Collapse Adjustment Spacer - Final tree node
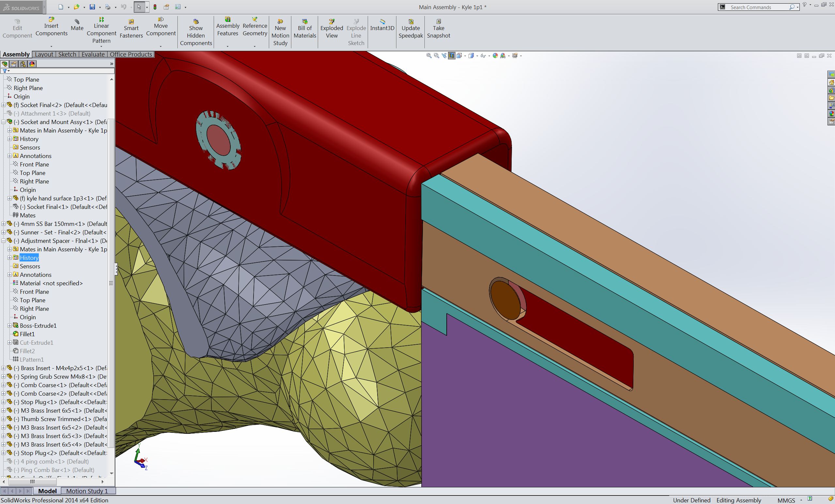Image resolution: width=835 pixels, height=504 pixels. click(3, 241)
